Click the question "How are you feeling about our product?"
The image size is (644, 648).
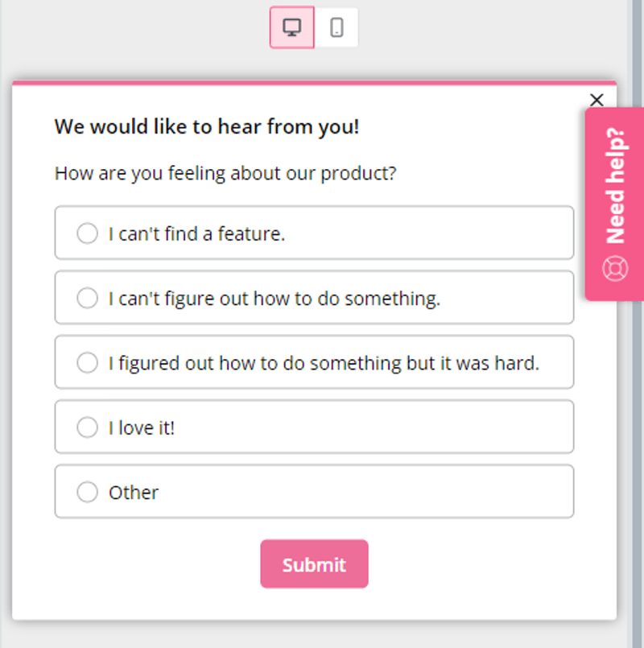225,173
